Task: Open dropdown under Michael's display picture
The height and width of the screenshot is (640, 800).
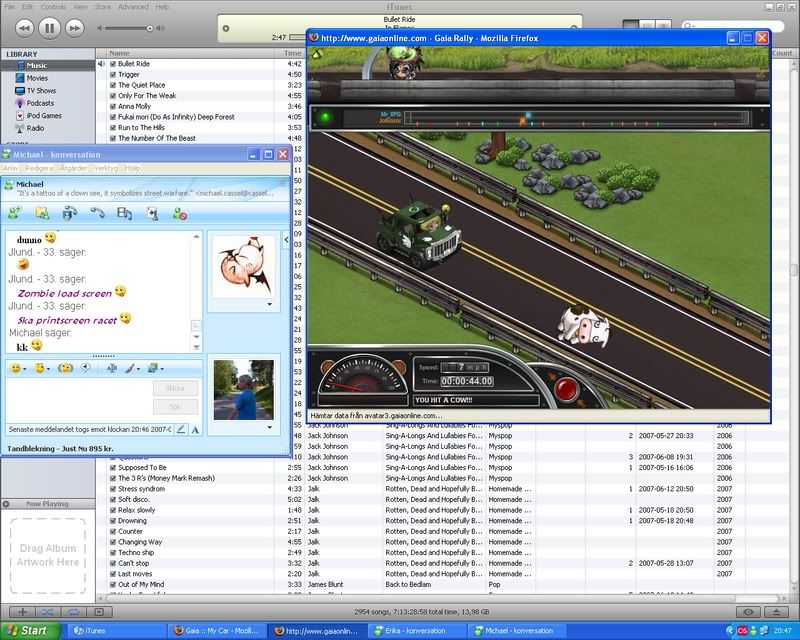Action: point(269,305)
